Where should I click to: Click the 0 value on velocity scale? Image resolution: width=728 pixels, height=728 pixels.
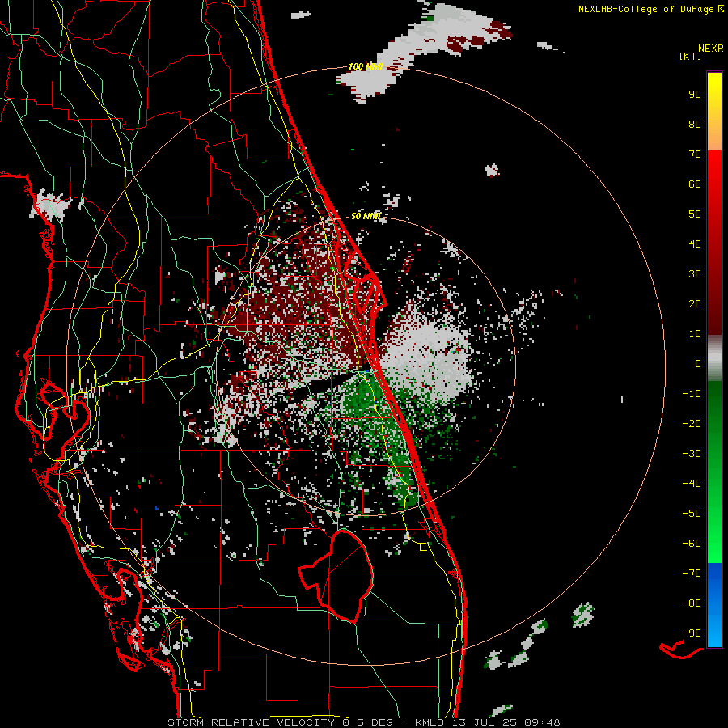pos(698,364)
